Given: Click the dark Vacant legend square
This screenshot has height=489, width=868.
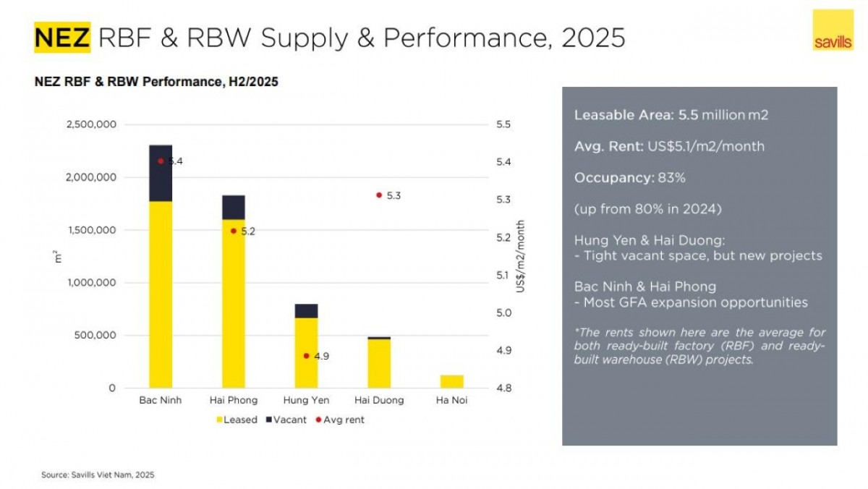Looking at the screenshot, I should tap(269, 420).
